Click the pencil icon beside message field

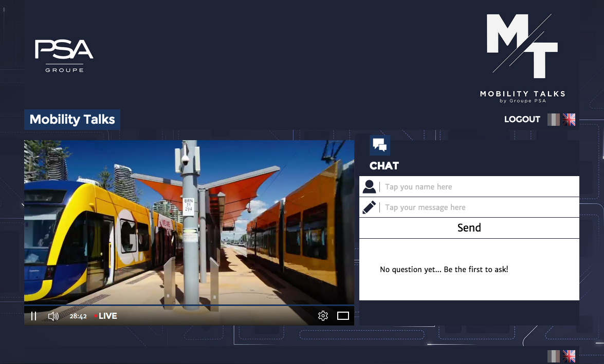click(369, 207)
